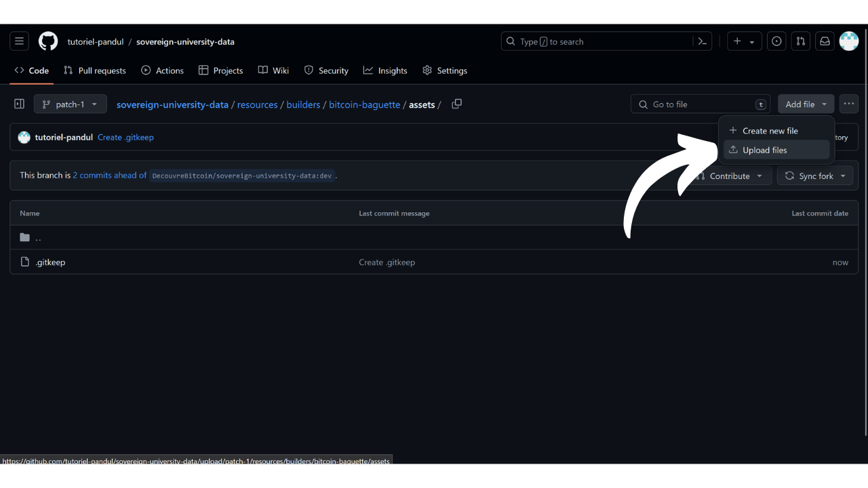This screenshot has height=488, width=868.
Task: Choose Create new file menu option
Action: (x=770, y=131)
